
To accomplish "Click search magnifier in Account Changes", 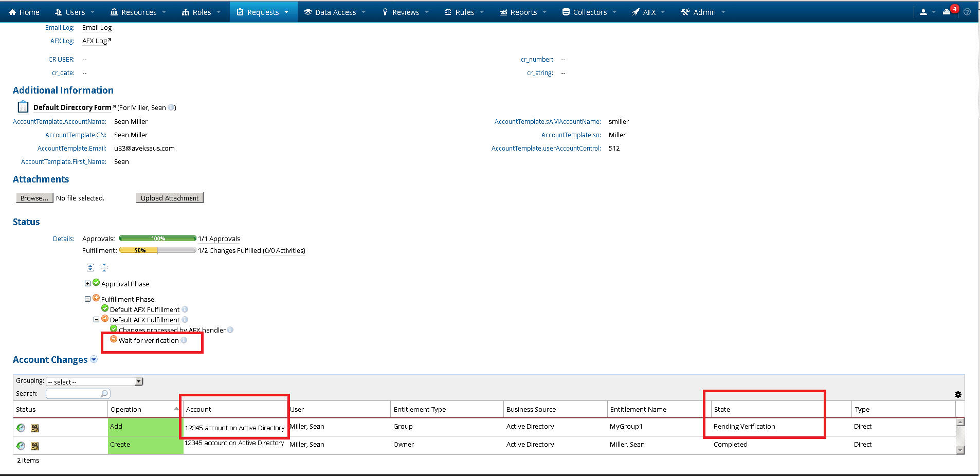I will [x=104, y=394].
